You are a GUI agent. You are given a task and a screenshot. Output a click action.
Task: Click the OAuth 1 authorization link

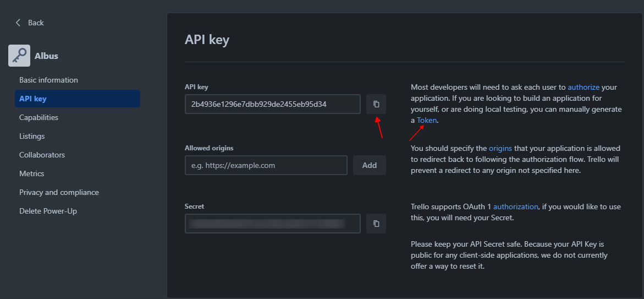(x=515, y=206)
